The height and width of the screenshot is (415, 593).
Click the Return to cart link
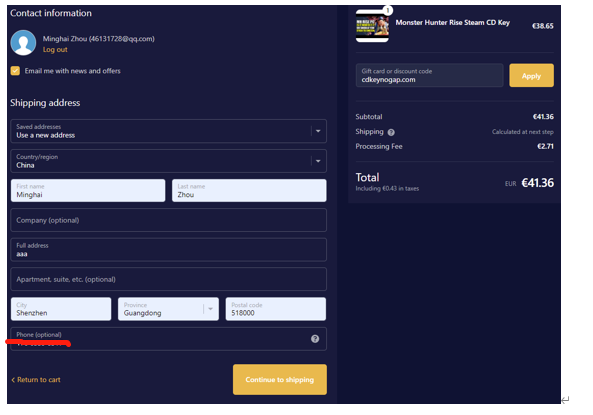pos(36,380)
